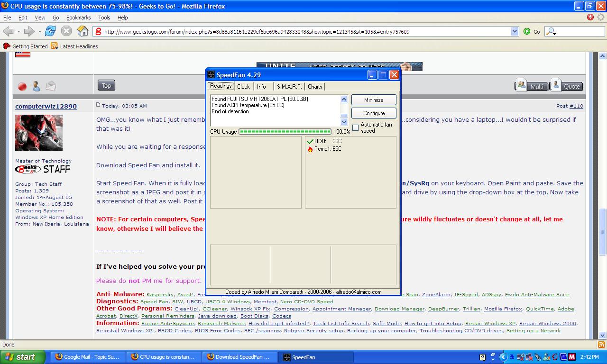This screenshot has width=607, height=364.
Task: Click the Help question-mark icon in taskbar
Action: tap(482, 357)
